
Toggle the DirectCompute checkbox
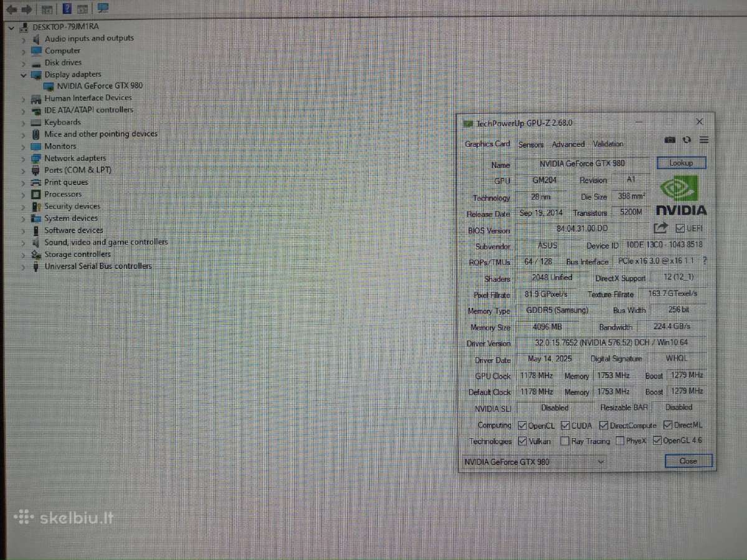(604, 426)
